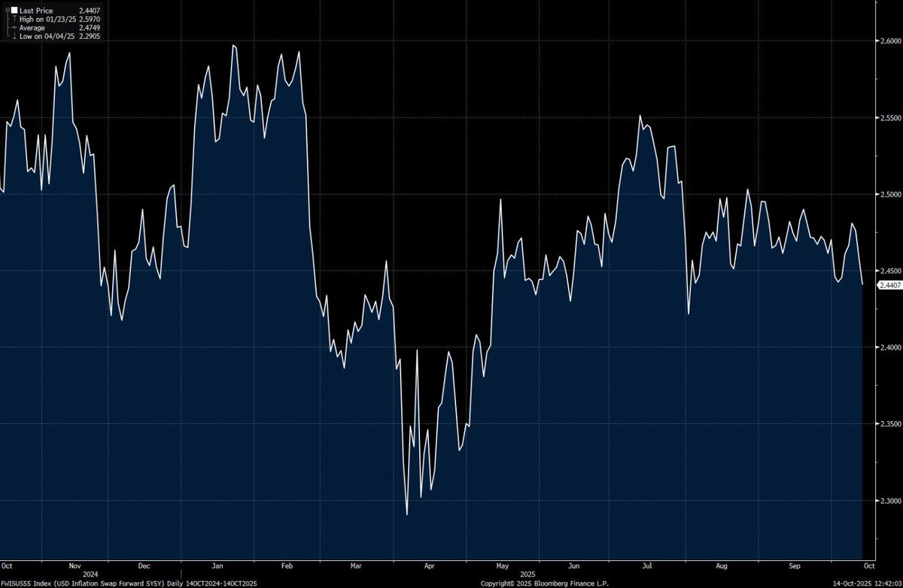
Task: Click the 2.2905 low value in legend
Action: pos(90,36)
